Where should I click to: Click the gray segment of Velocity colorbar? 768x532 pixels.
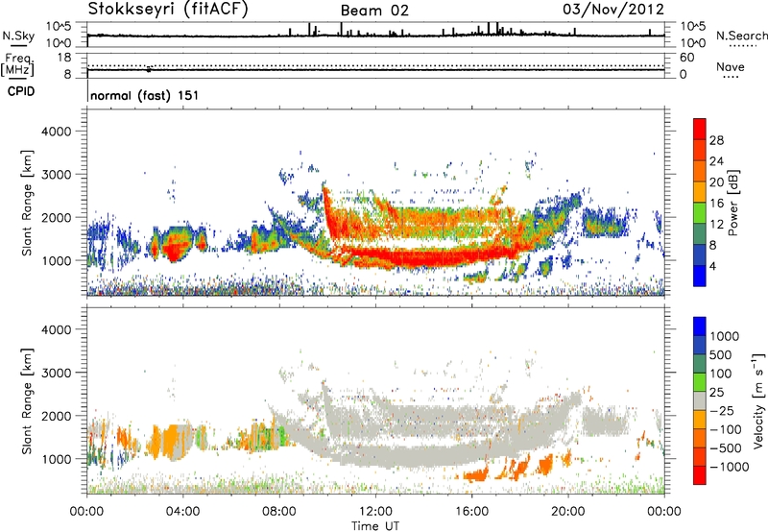[700, 401]
